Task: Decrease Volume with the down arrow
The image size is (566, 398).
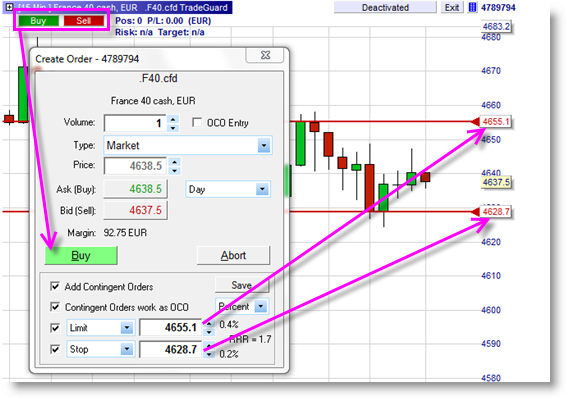Action: coord(173,128)
